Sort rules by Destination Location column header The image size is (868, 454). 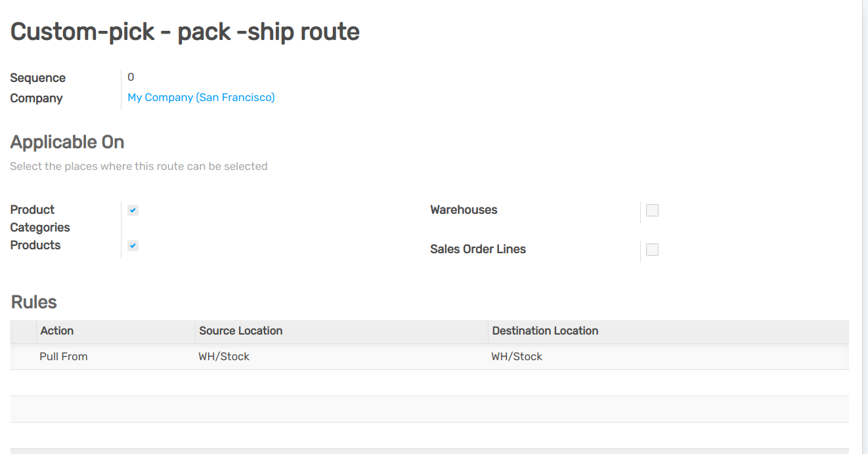click(545, 331)
